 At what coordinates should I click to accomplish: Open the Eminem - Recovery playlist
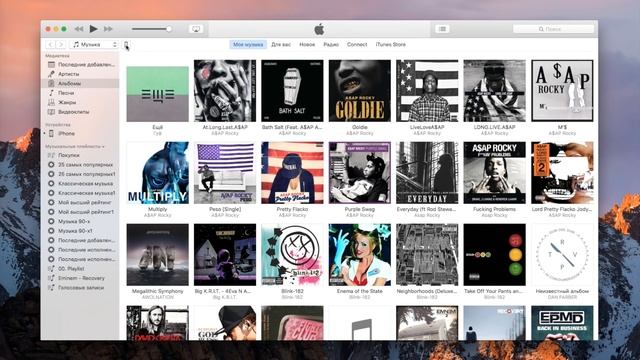point(80,278)
